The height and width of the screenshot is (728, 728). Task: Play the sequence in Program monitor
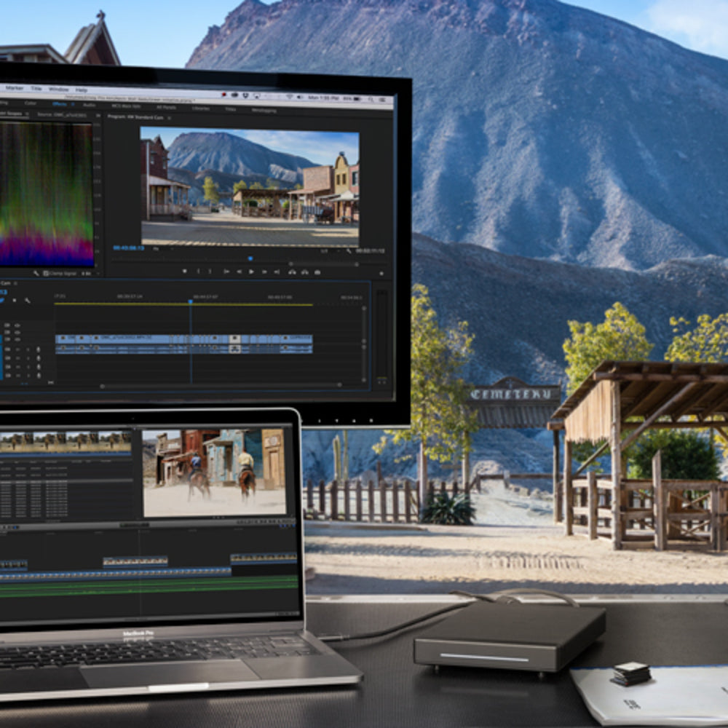pyautogui.click(x=252, y=272)
